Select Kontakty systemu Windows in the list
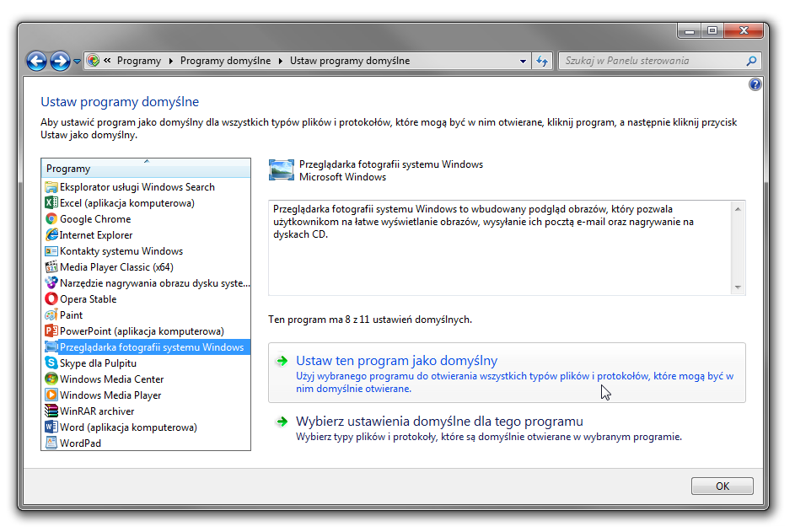Screen dimensions: 795x532 click(146, 251)
